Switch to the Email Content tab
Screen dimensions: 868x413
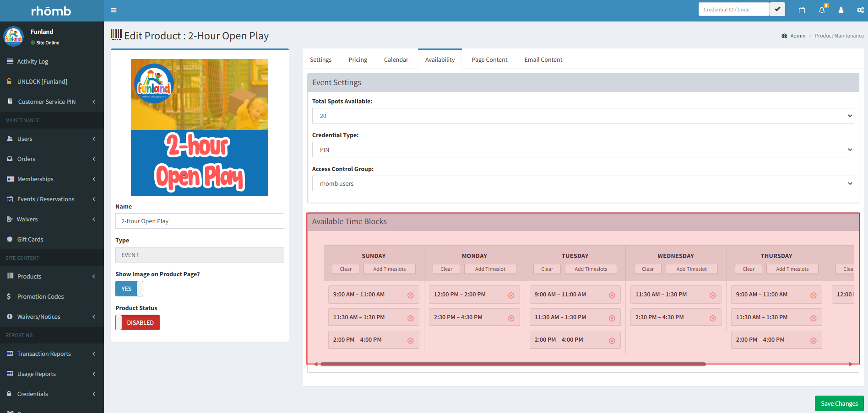click(543, 59)
